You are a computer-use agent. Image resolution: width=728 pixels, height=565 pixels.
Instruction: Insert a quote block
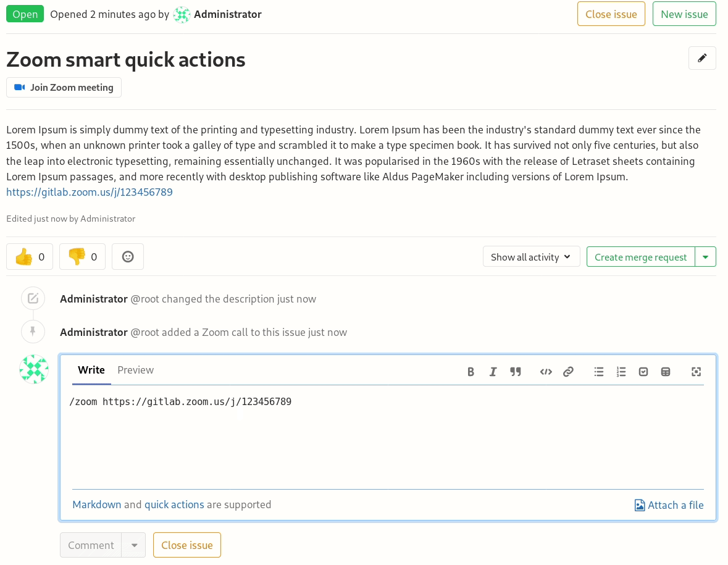[516, 372]
